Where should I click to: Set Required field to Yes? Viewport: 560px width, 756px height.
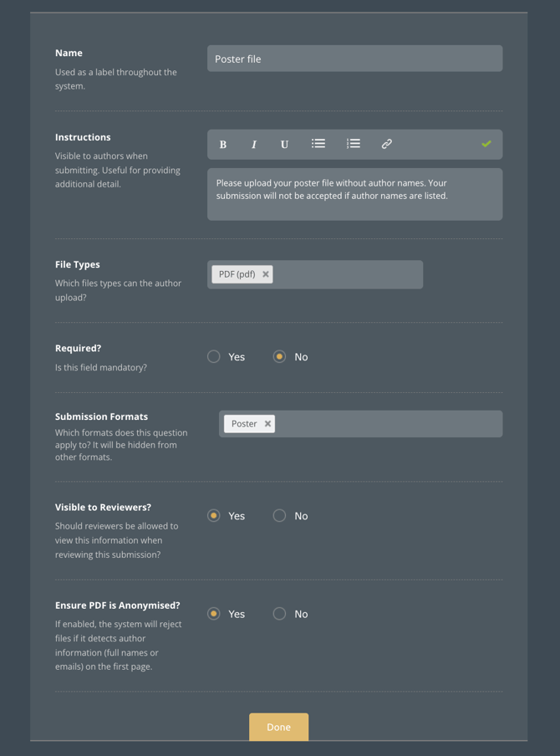tap(214, 357)
